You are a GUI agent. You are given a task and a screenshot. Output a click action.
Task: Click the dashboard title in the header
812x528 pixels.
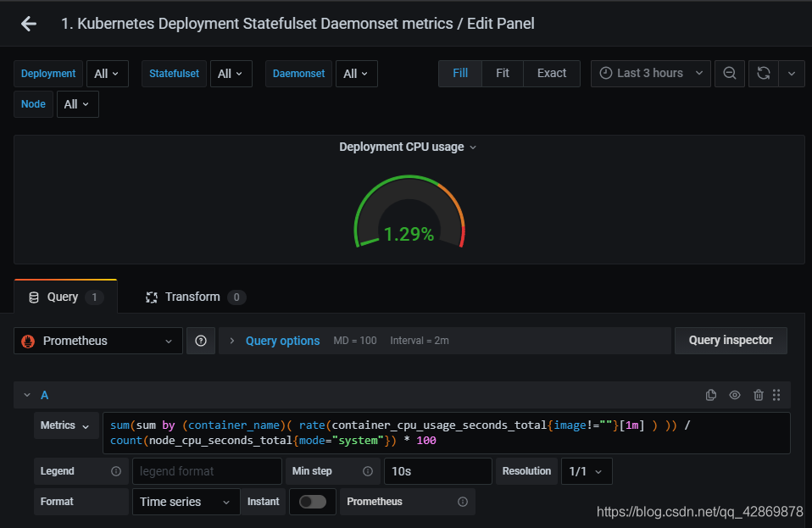298,24
